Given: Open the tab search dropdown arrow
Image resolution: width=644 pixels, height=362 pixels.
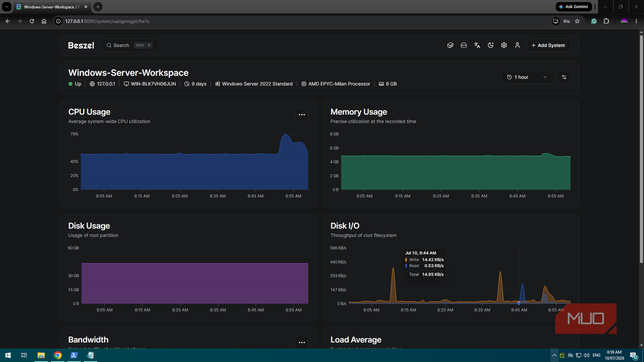Looking at the screenshot, I should click(x=7, y=6).
